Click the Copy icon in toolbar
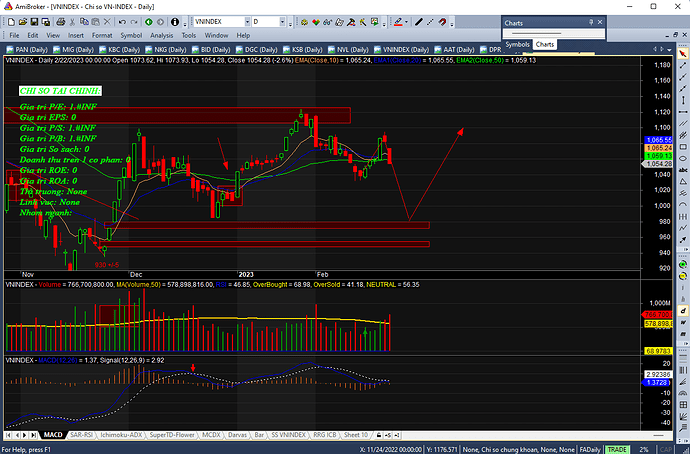The image size is (690, 454). pos(84,22)
